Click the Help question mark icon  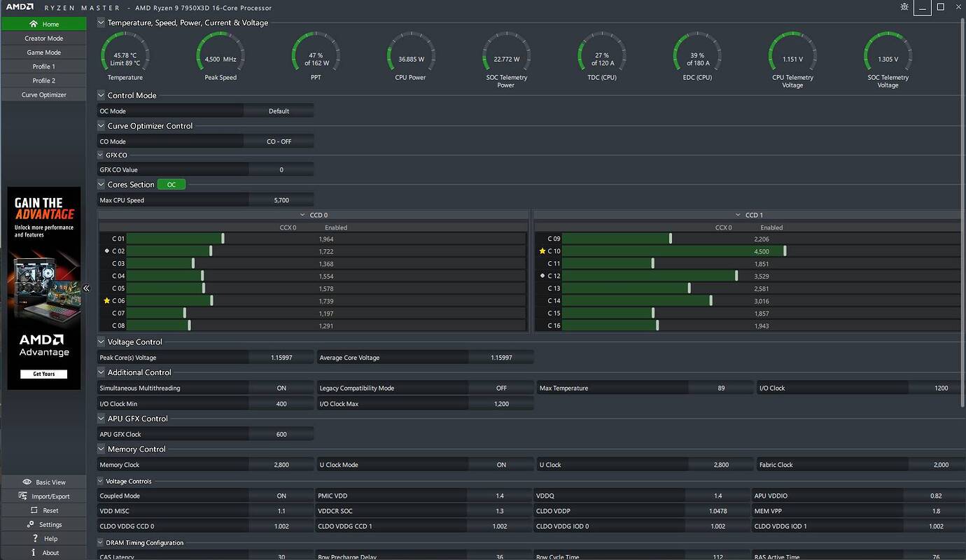coord(35,538)
